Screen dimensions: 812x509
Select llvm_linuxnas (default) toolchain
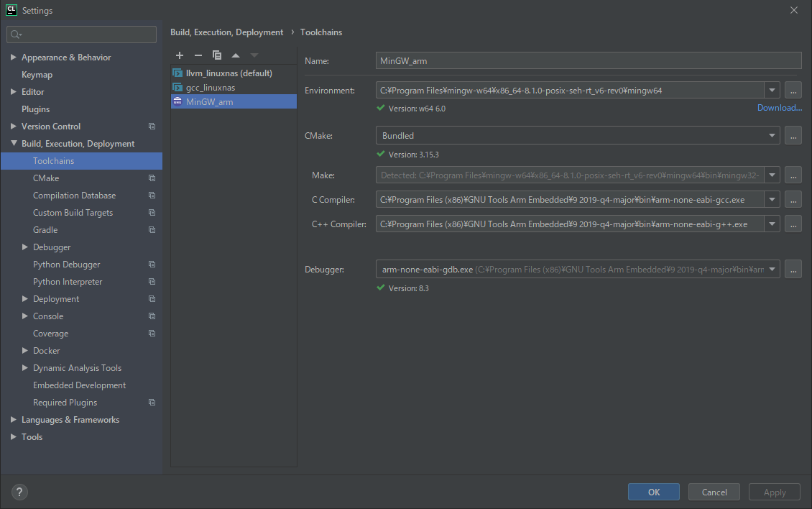(x=234, y=73)
